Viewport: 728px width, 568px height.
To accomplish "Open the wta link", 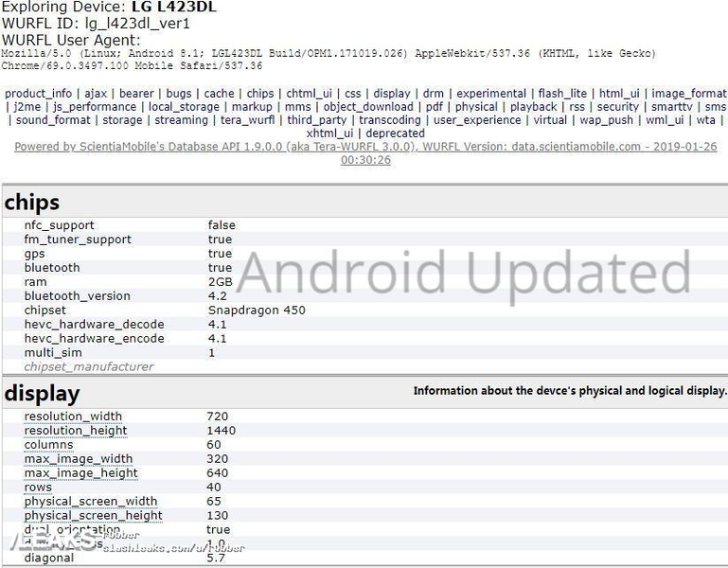I will click(705, 120).
